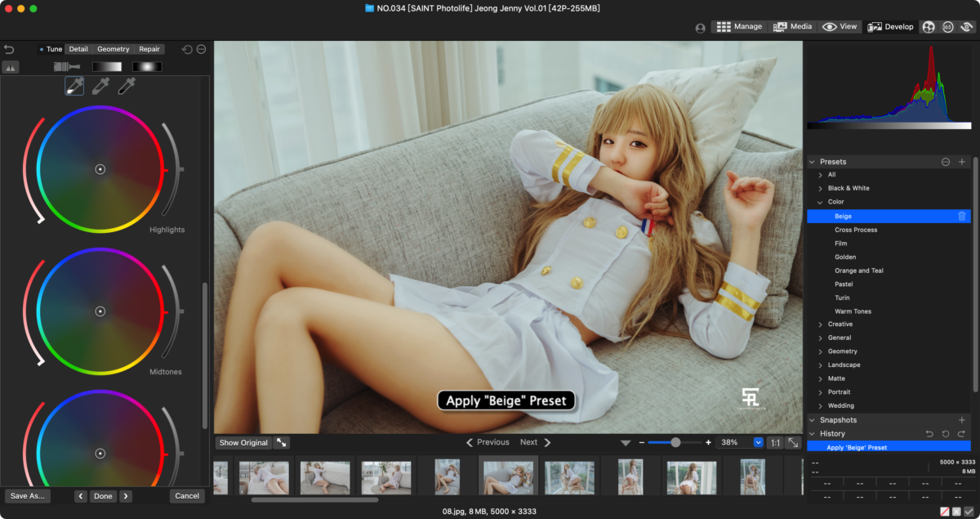Collapse the History panel
This screenshot has height=519, width=980.
tap(812, 434)
